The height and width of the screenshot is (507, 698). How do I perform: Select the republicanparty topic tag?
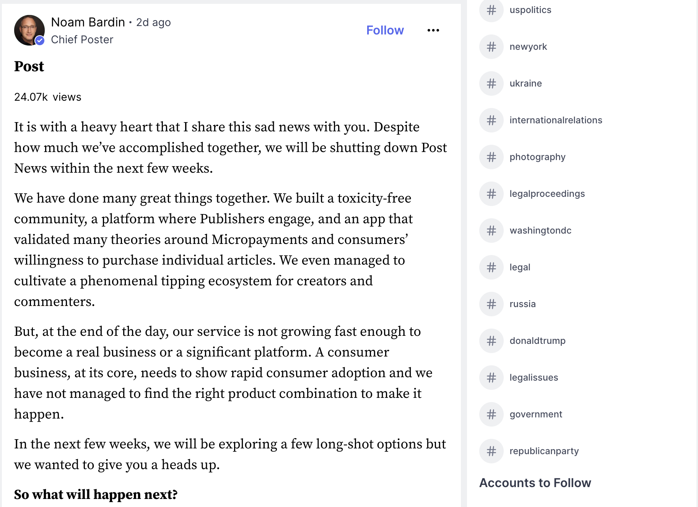(x=543, y=451)
